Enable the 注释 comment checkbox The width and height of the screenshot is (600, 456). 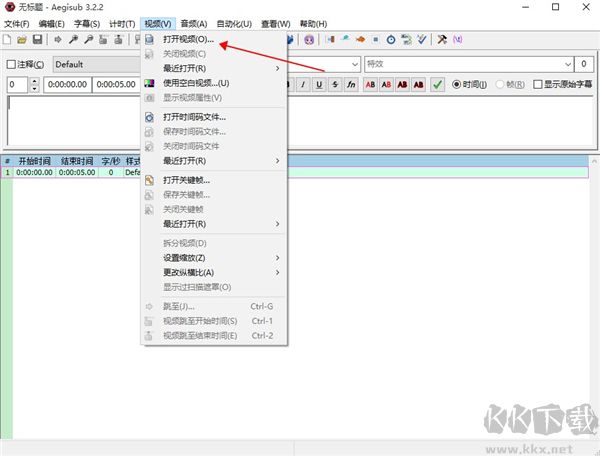pyautogui.click(x=11, y=65)
